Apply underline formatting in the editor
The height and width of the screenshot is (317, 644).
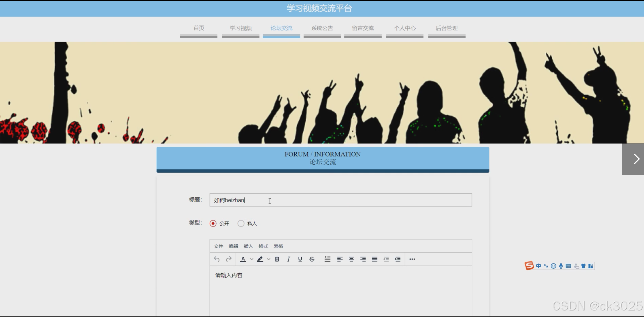[300, 259]
